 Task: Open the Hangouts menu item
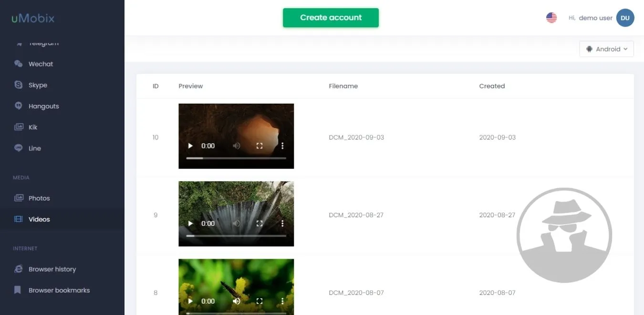point(62,106)
